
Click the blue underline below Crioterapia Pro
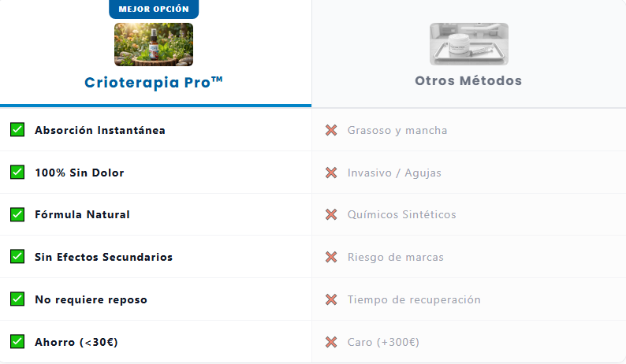pos(155,105)
